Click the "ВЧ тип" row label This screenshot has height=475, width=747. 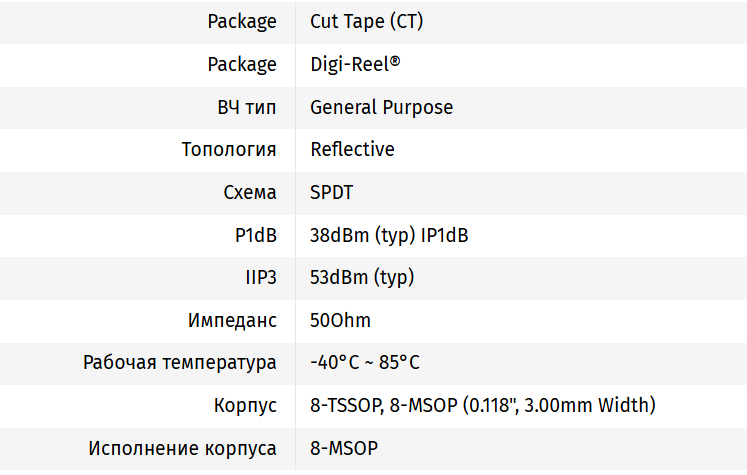click(247, 107)
